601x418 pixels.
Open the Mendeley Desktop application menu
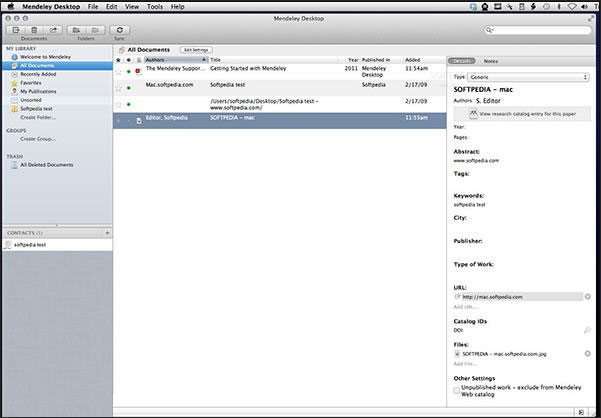pyautogui.click(x=51, y=7)
